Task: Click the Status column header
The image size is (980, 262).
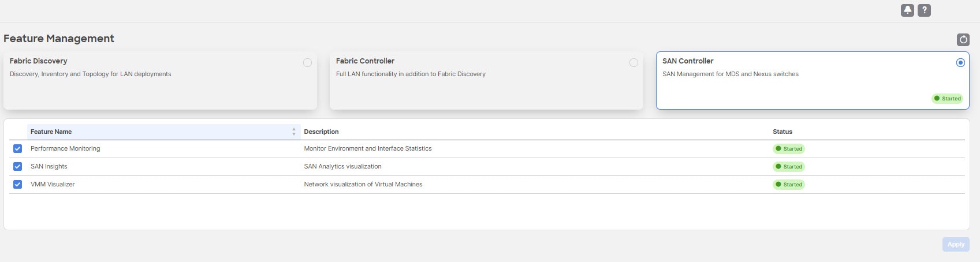Action: [x=782, y=132]
